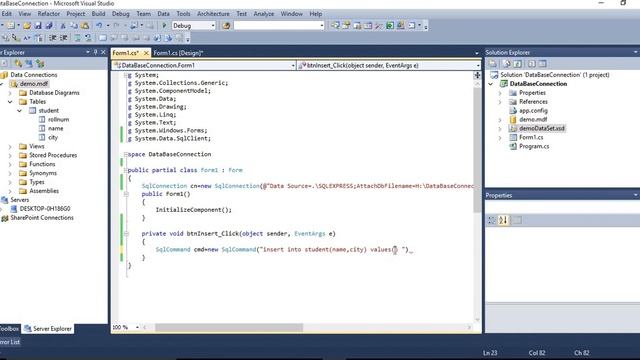Select app.config in Solution Explorer
The height and width of the screenshot is (360, 640).
pos(533,111)
